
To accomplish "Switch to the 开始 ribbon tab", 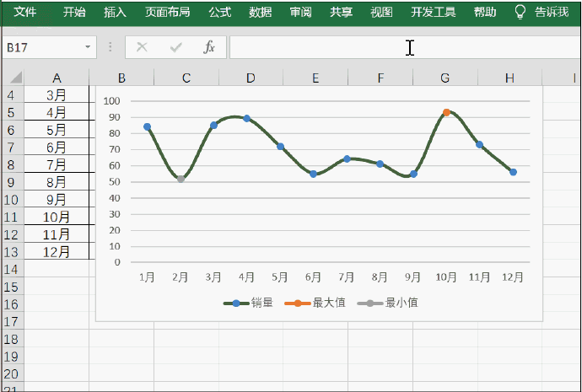I will point(74,13).
